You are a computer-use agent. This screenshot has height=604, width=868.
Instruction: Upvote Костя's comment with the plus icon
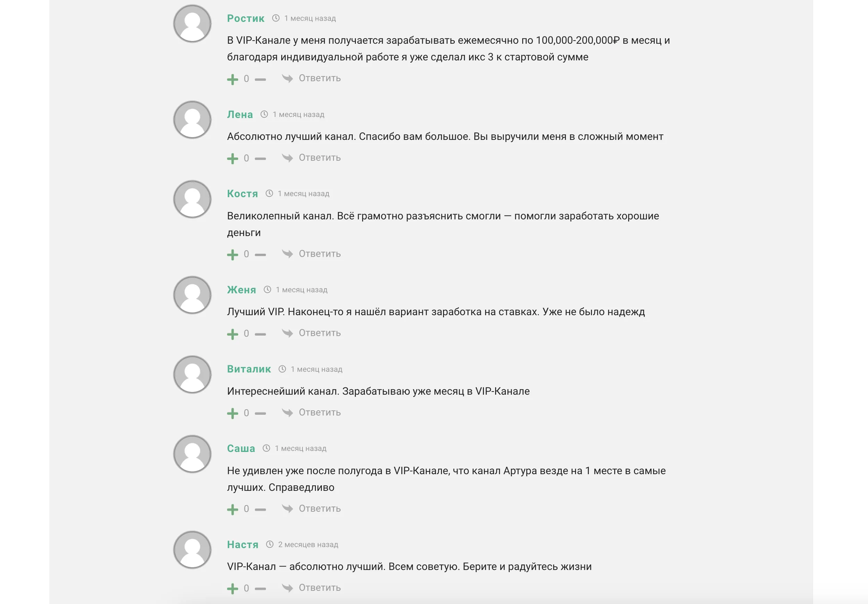click(233, 255)
